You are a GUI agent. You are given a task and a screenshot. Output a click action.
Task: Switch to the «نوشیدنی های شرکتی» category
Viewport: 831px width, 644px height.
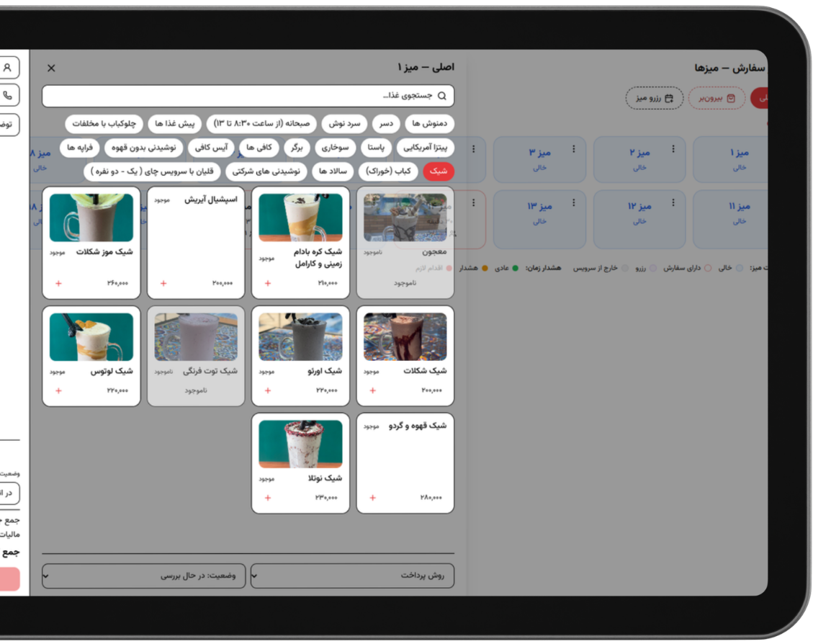pyautogui.click(x=266, y=171)
